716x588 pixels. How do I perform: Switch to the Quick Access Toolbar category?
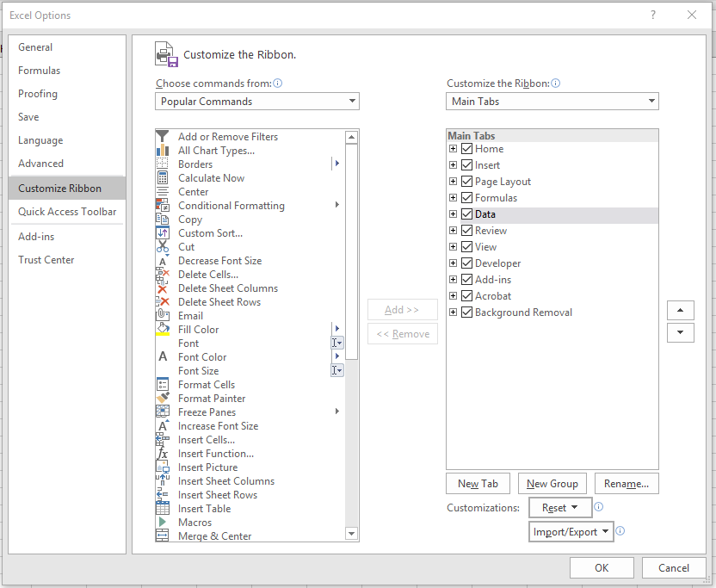pyautogui.click(x=67, y=212)
